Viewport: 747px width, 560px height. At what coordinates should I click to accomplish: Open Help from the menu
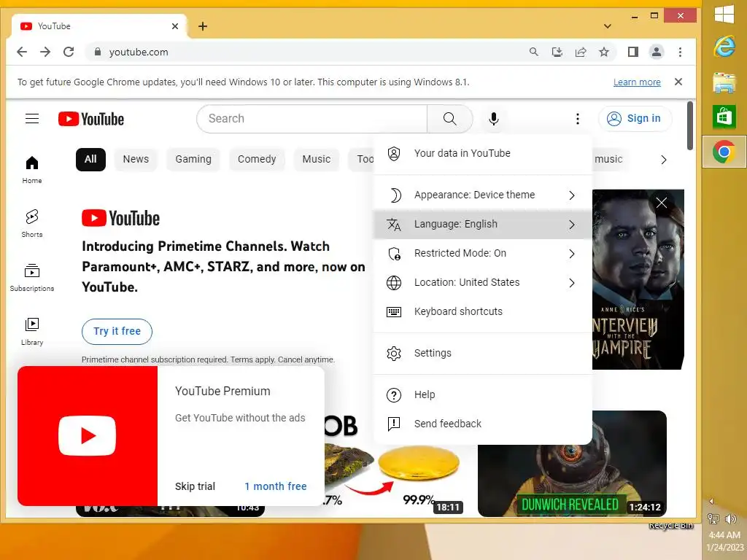[x=483, y=394]
